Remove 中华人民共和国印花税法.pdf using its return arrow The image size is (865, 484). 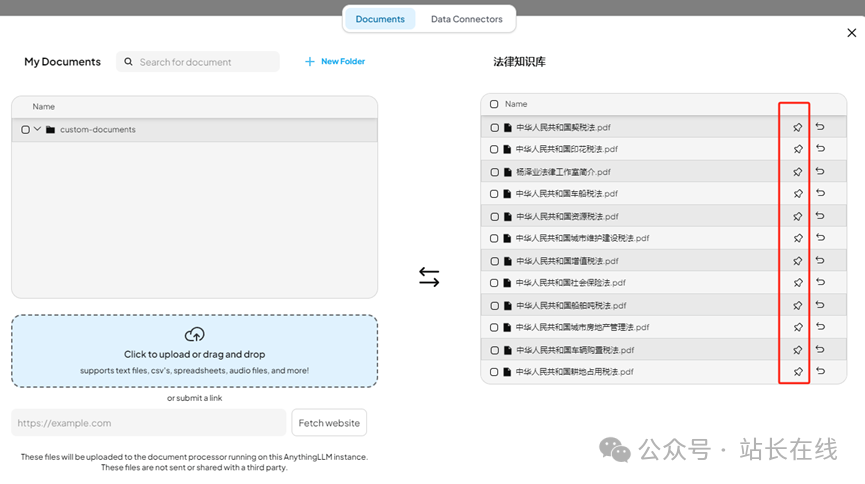(820, 148)
